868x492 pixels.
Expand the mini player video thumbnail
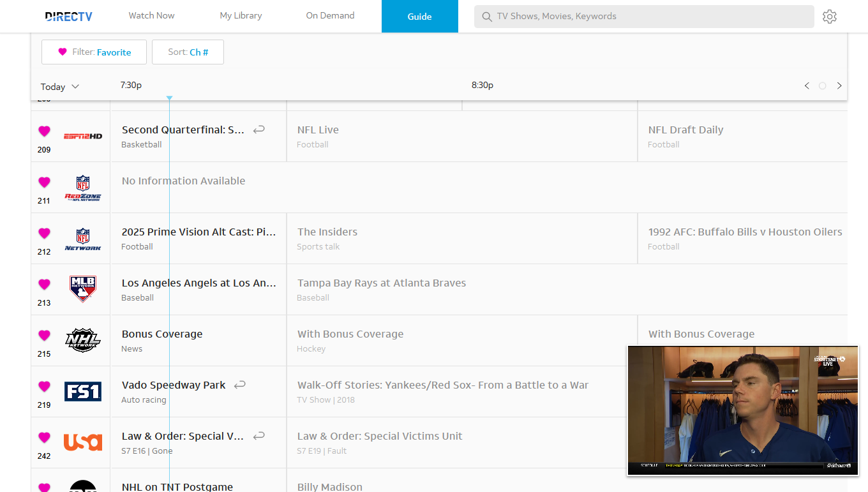(x=743, y=411)
